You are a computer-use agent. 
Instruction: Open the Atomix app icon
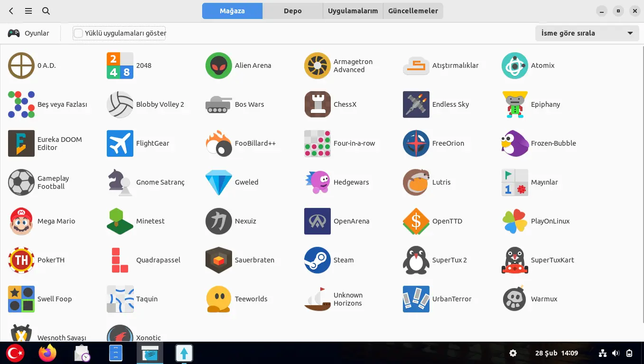point(515,65)
